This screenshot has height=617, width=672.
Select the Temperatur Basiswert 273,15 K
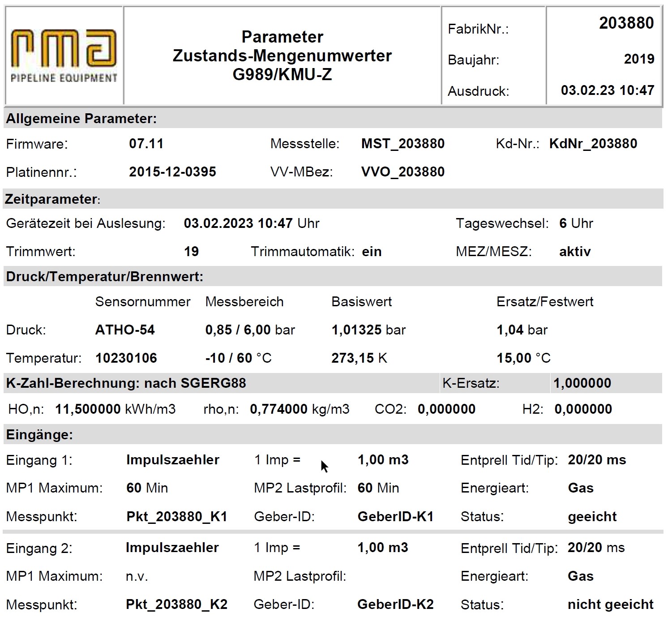(360, 358)
